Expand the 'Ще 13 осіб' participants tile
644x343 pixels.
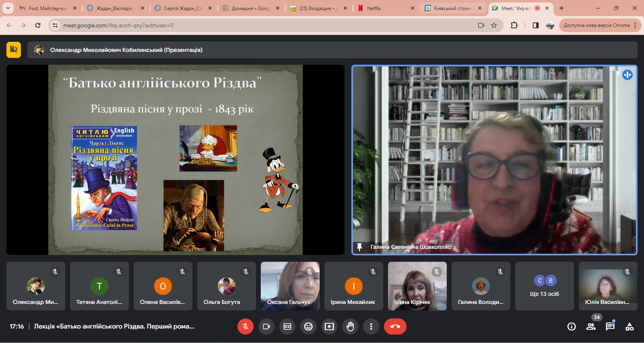click(544, 286)
